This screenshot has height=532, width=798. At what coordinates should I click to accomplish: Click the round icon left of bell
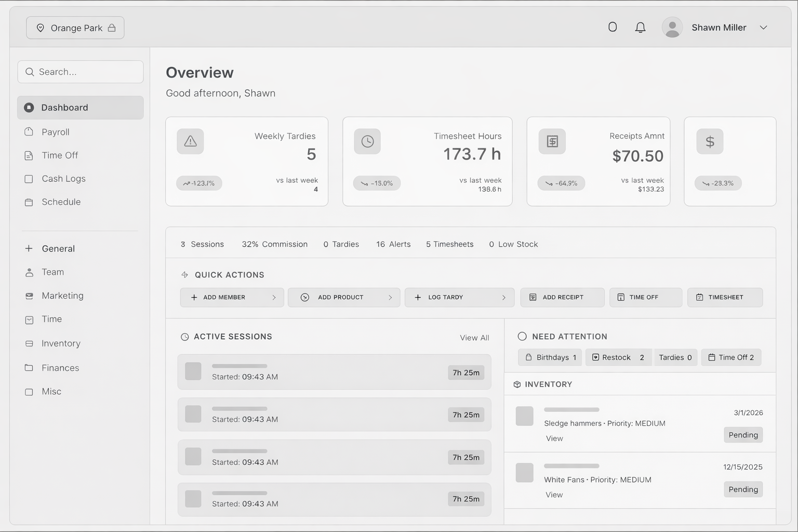coord(613,27)
